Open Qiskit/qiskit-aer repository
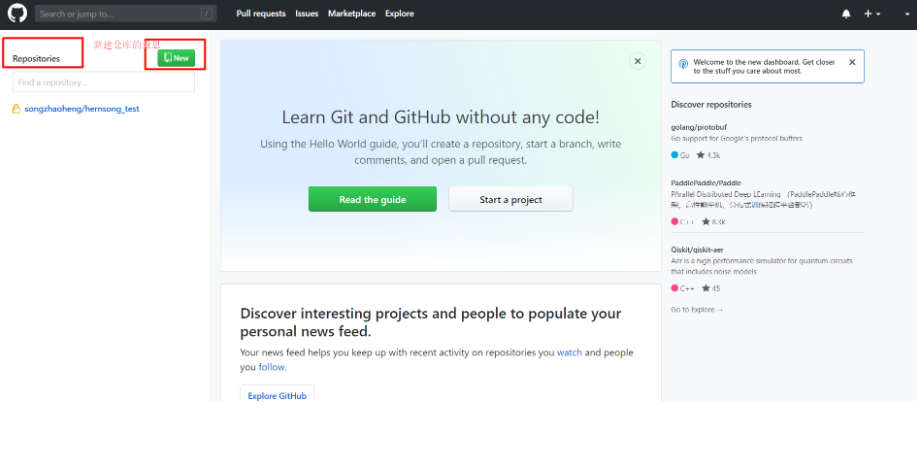Viewport: 917px width, 452px height. (697, 250)
